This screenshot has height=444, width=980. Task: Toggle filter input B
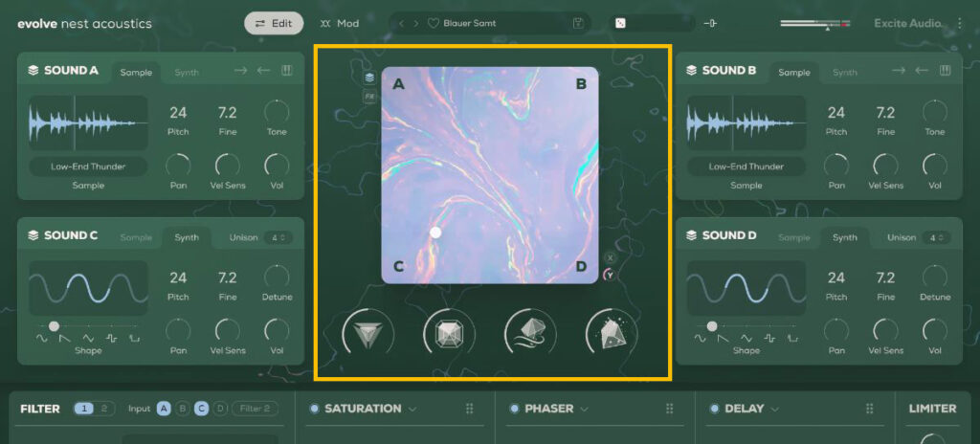[183, 409]
